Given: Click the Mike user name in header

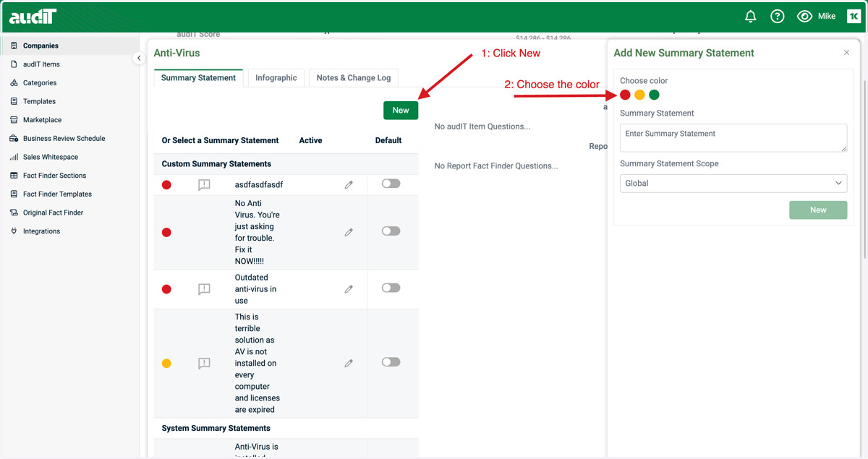Looking at the screenshot, I should pyautogui.click(x=826, y=16).
